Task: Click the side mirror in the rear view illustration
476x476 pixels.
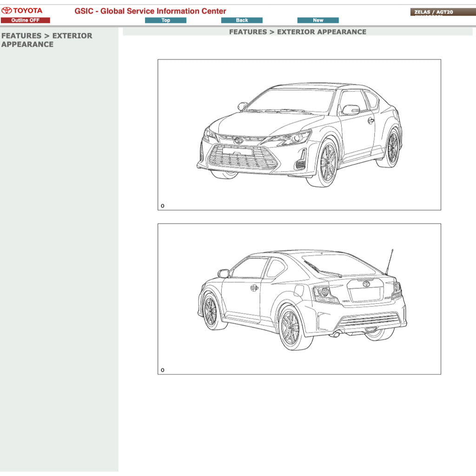Action: coord(224,274)
